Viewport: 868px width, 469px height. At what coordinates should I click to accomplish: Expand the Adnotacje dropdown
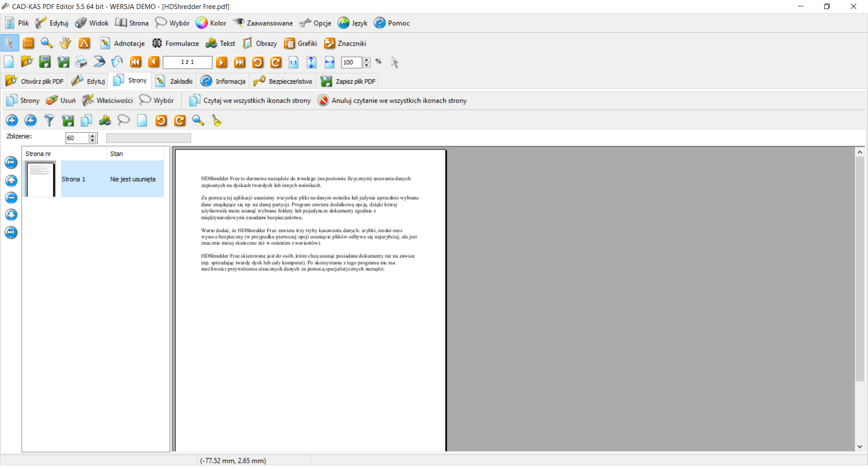(x=123, y=43)
